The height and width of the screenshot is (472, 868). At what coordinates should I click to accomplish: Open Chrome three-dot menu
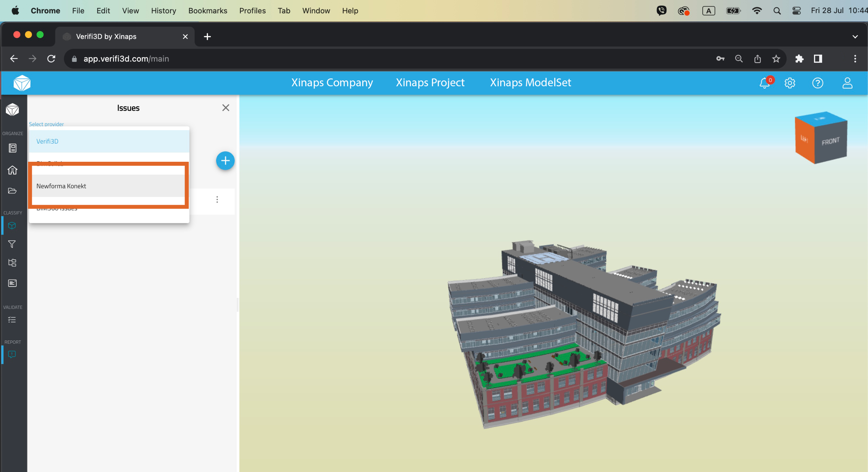pos(855,59)
